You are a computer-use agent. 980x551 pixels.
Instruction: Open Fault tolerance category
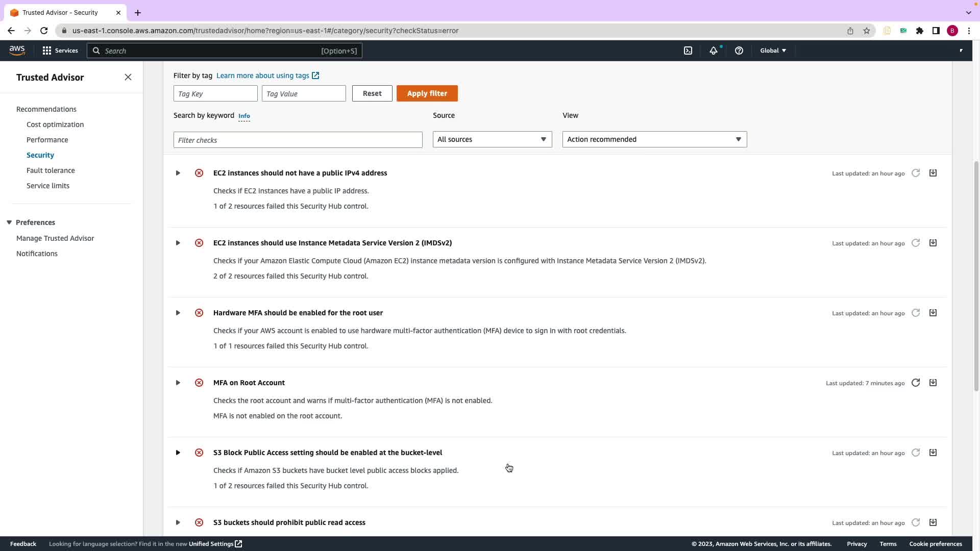(51, 170)
